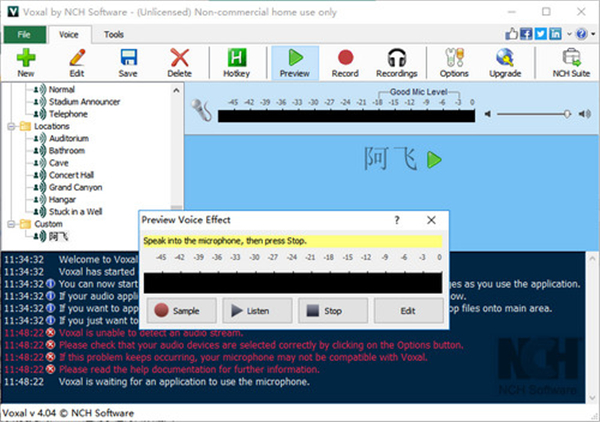
Task: Open the Options toolbar icon
Action: [x=453, y=62]
